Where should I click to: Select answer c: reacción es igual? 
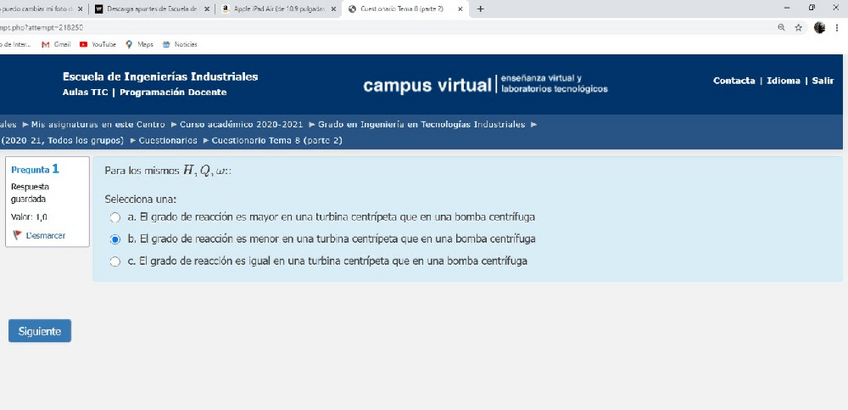[115, 261]
